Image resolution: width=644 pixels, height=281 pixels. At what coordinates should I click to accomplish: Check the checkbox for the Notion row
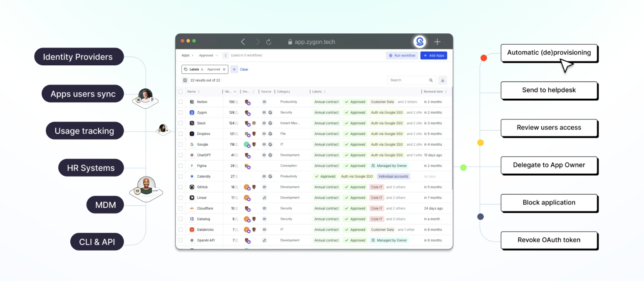pos(181,102)
